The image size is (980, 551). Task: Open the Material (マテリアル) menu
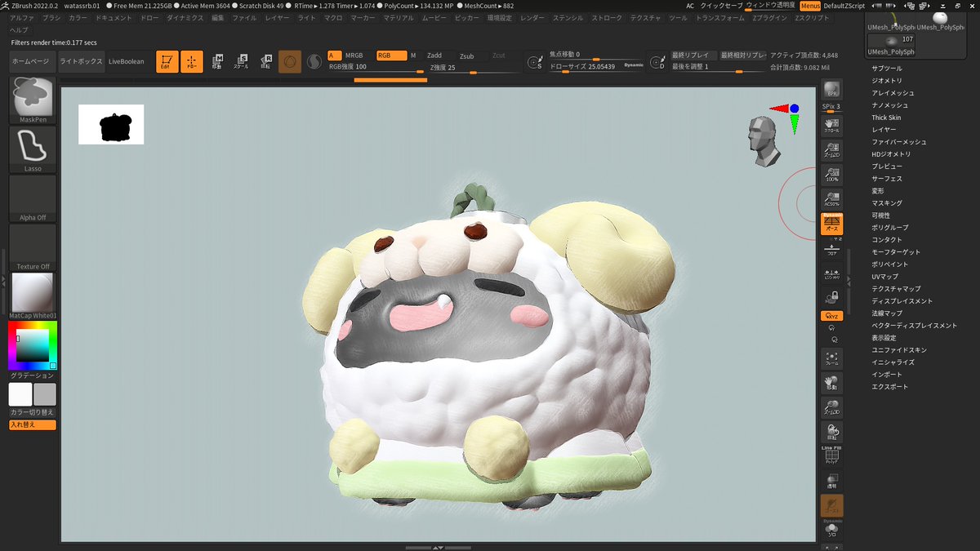[x=399, y=17]
